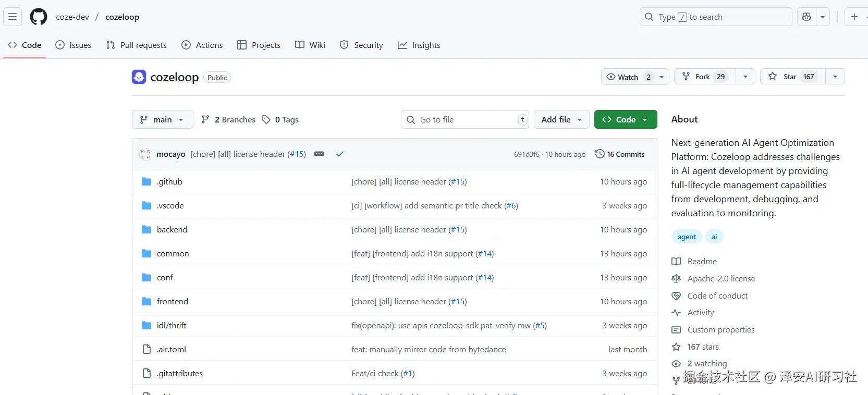
Task: Go to the GitHub homepage logo
Action: coord(39,17)
